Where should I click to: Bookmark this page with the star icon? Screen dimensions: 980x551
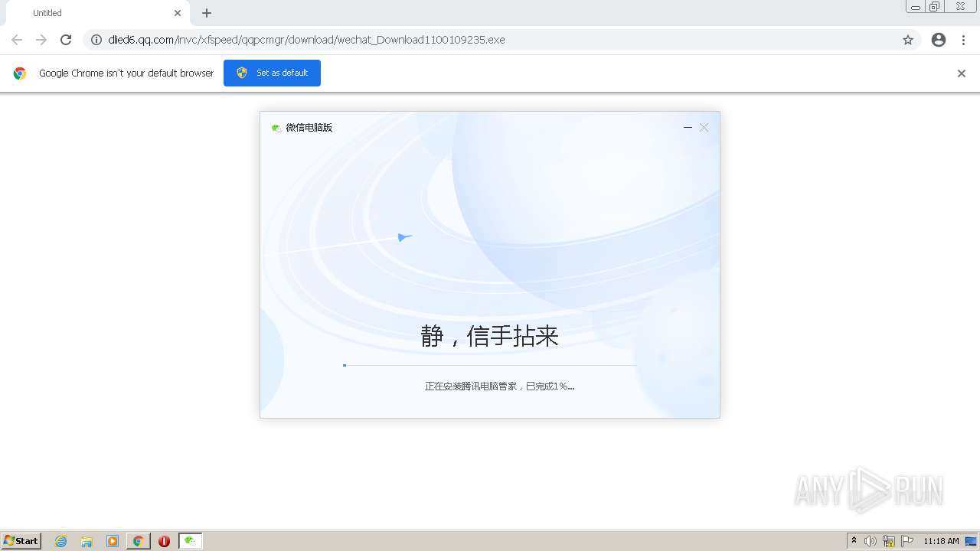pyautogui.click(x=908, y=40)
